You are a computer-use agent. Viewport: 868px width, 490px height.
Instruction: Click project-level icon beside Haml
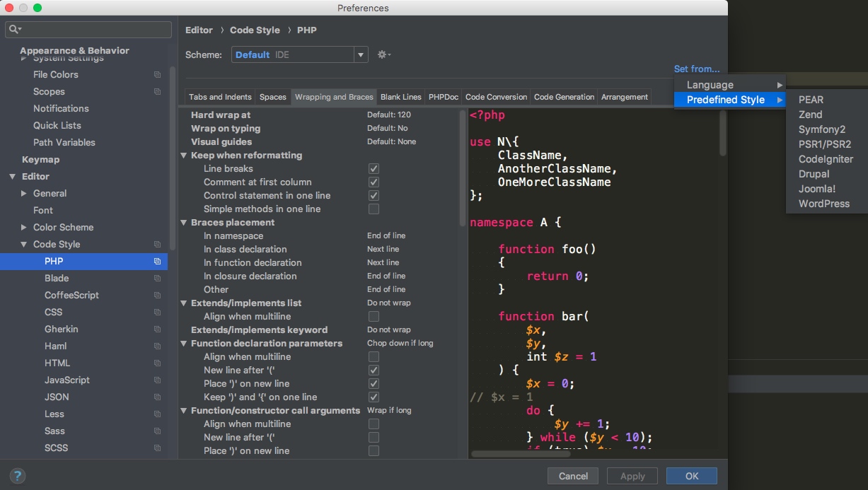tap(157, 346)
